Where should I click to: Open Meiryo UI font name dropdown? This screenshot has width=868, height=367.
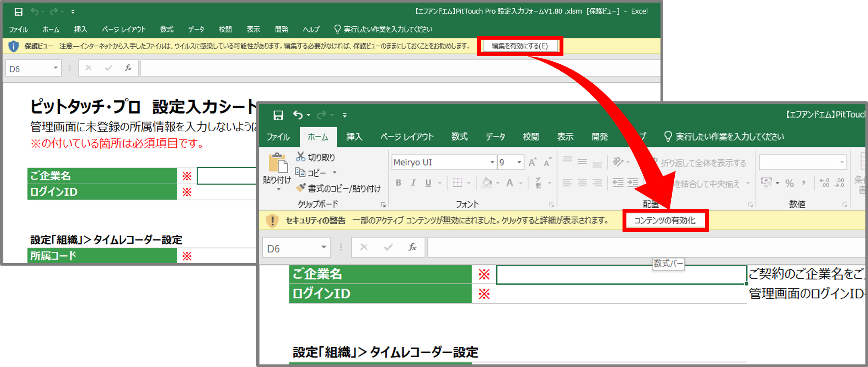492,163
